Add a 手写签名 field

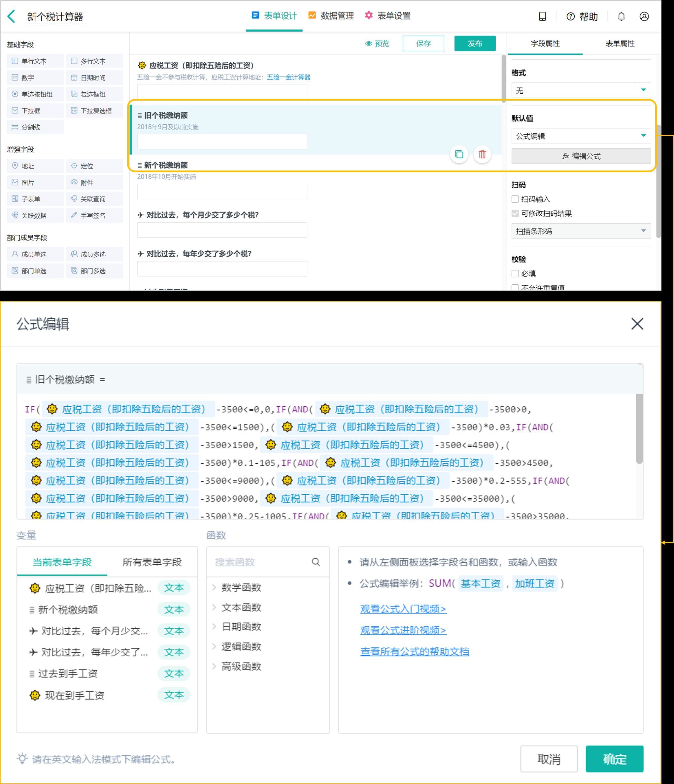(94, 215)
